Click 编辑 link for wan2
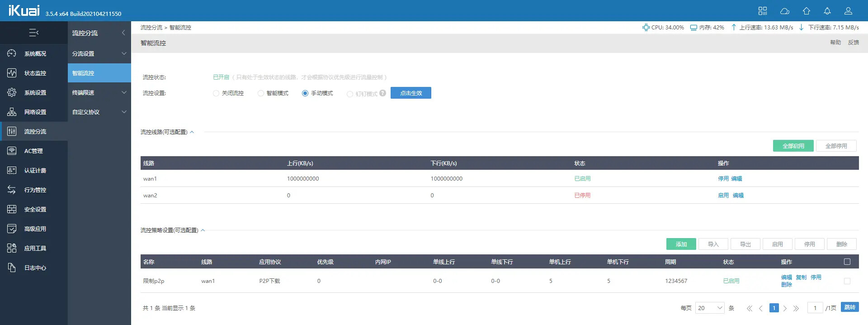This screenshot has height=325, width=868. (x=738, y=196)
